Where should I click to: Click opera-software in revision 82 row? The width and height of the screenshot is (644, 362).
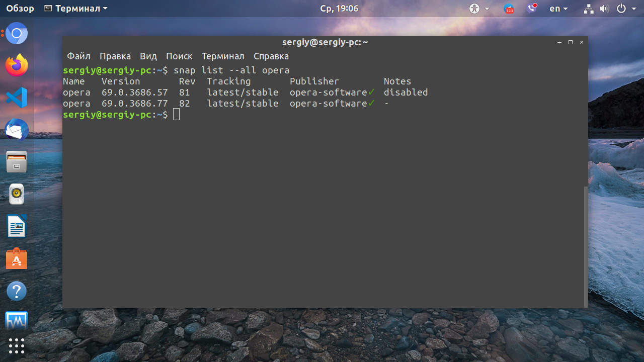(329, 104)
